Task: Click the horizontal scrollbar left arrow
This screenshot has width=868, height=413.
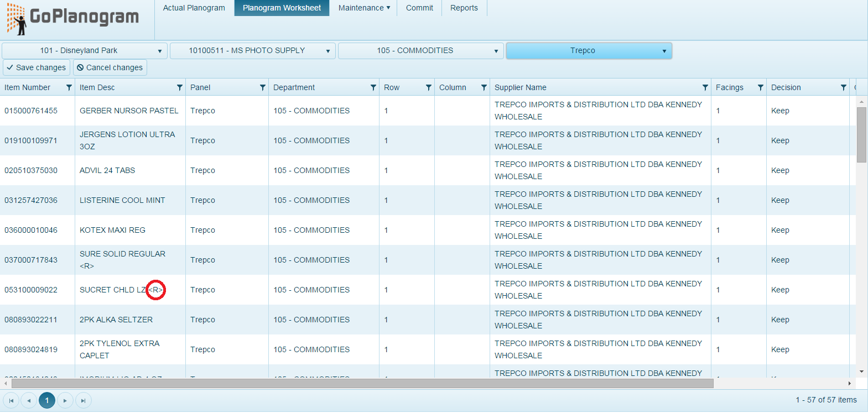Action: (6, 383)
